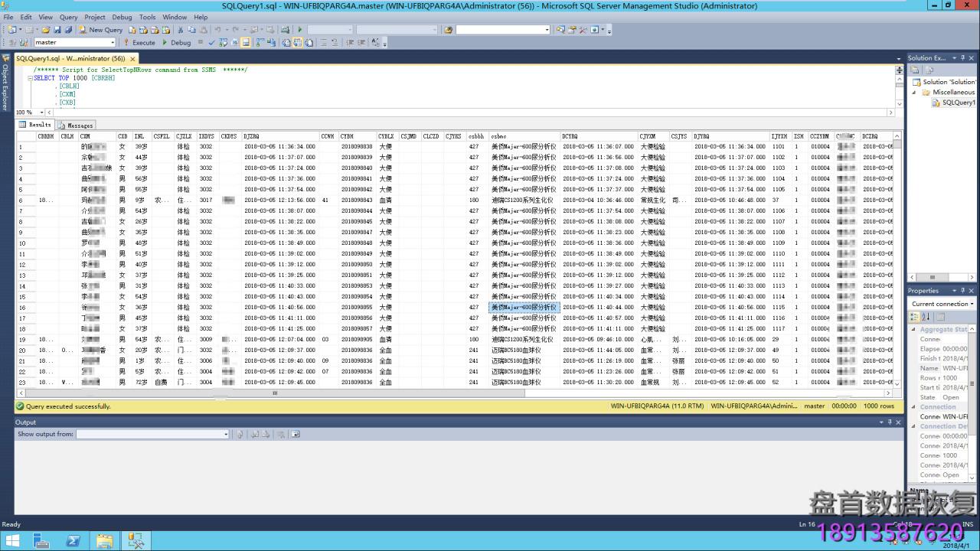Open the Query menu
The image size is (980, 551).
(x=68, y=16)
